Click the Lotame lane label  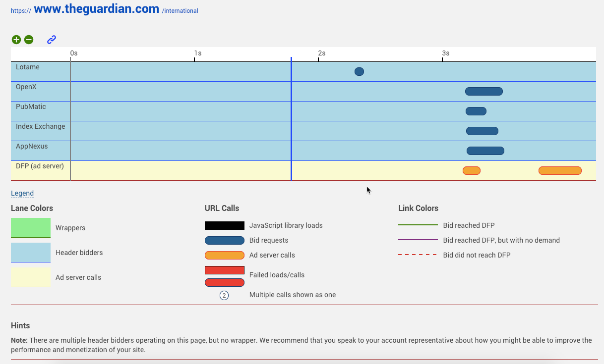click(x=28, y=67)
